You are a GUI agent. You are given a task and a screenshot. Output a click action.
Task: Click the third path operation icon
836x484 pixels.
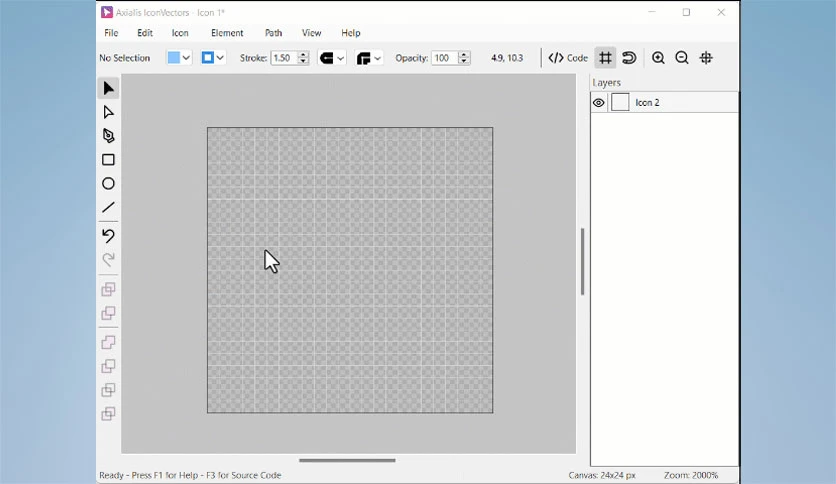(108, 342)
